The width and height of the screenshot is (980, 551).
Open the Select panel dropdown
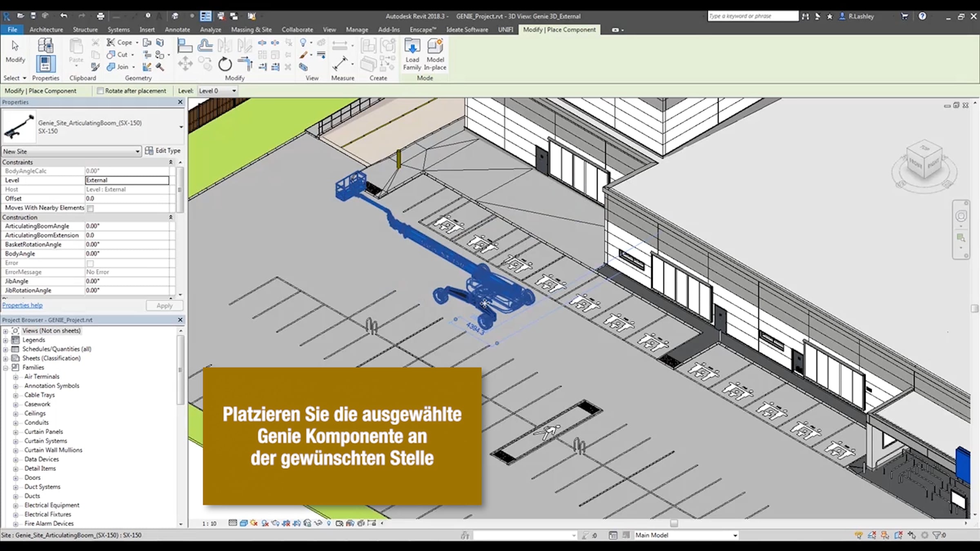click(15, 78)
